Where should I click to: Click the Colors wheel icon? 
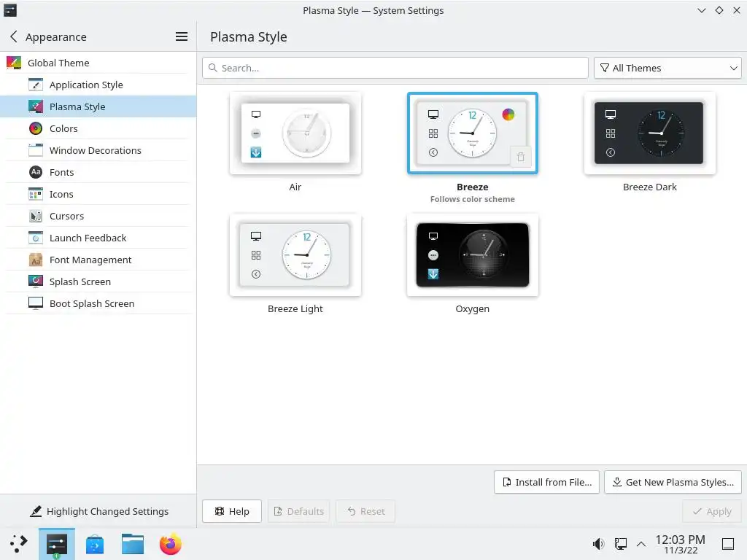pos(36,128)
